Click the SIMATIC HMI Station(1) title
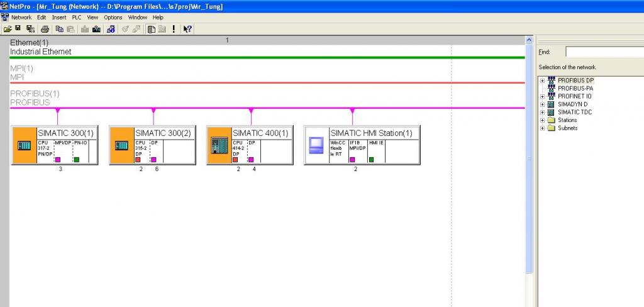 371,133
